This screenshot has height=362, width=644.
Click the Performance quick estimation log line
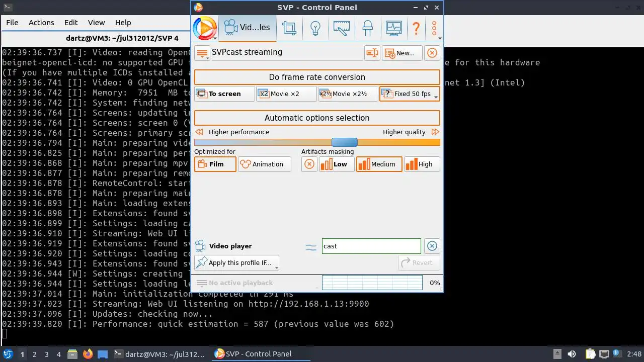pos(198,324)
